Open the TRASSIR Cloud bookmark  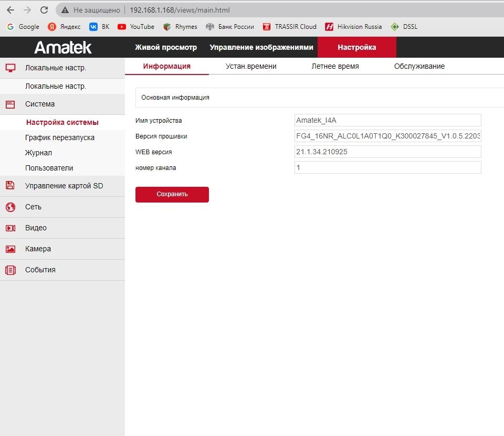click(290, 27)
